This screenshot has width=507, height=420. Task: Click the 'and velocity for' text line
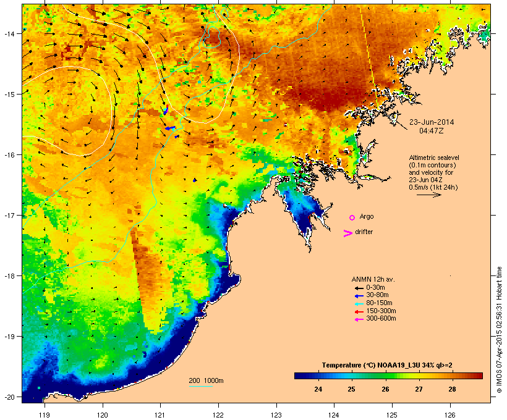tap(431, 172)
